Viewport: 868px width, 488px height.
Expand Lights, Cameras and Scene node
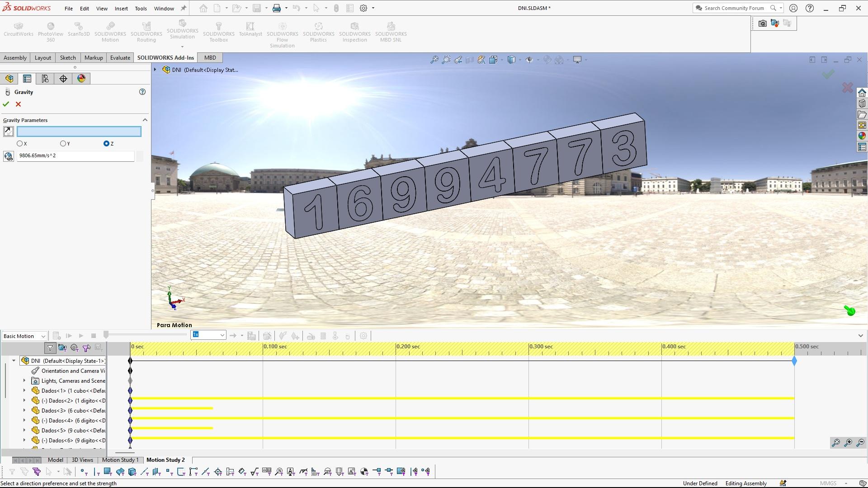[x=24, y=381]
